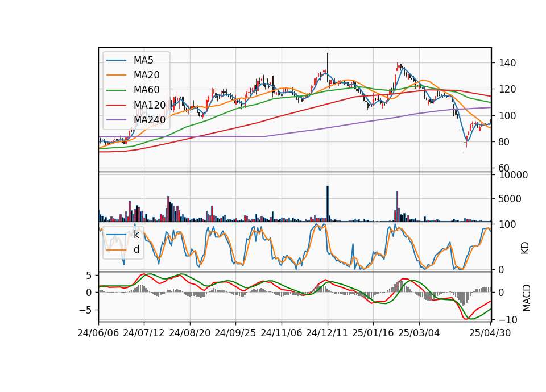The width and height of the screenshot is (546, 392).
Task: Click the red MA120 legend line sample
Action: (x=116, y=105)
